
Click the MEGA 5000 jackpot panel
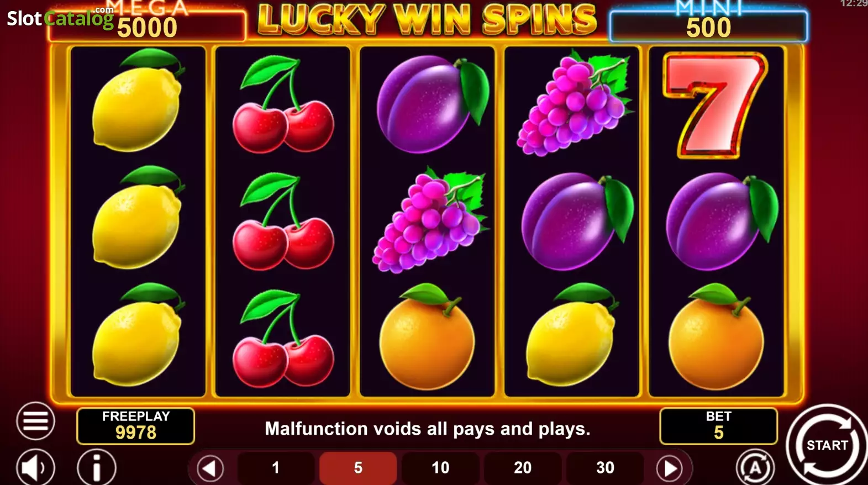tap(147, 23)
